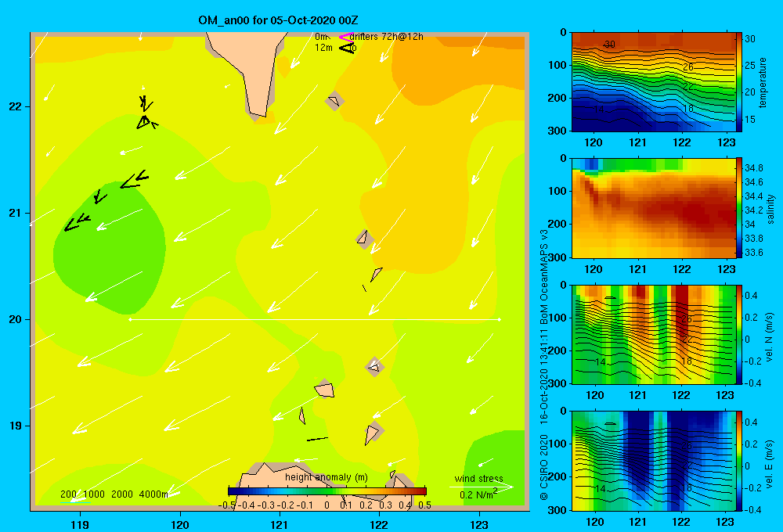This screenshot has height=532, width=783.
Task: Click longitude label 119 on main map
Action: point(80,524)
